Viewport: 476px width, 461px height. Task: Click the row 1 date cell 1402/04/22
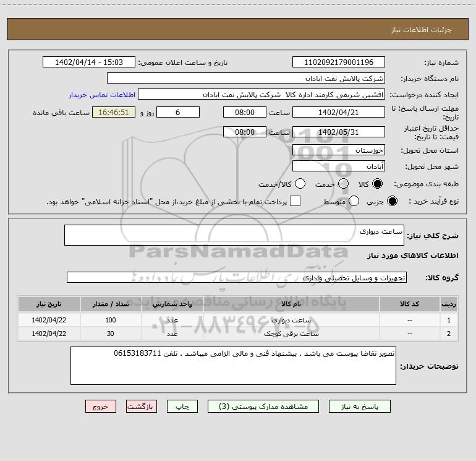tap(49, 320)
